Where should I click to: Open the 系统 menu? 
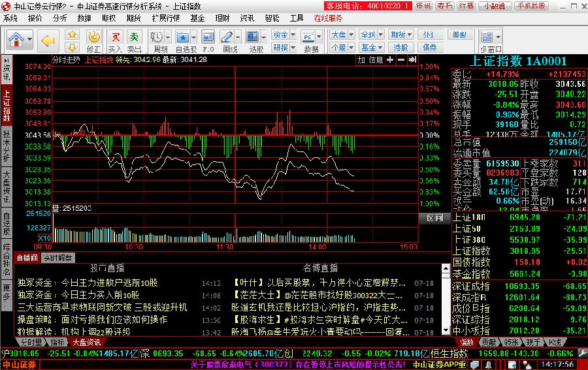tap(10, 18)
